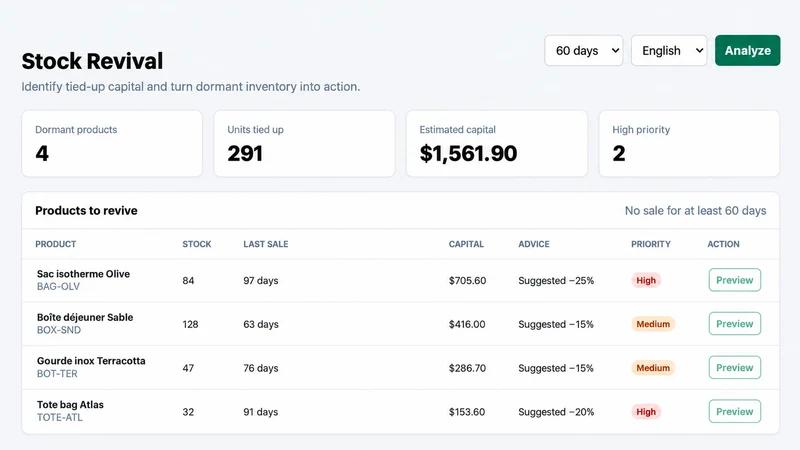Click Gourde inox Terracotta's Suggested −15% advice

coord(556,368)
